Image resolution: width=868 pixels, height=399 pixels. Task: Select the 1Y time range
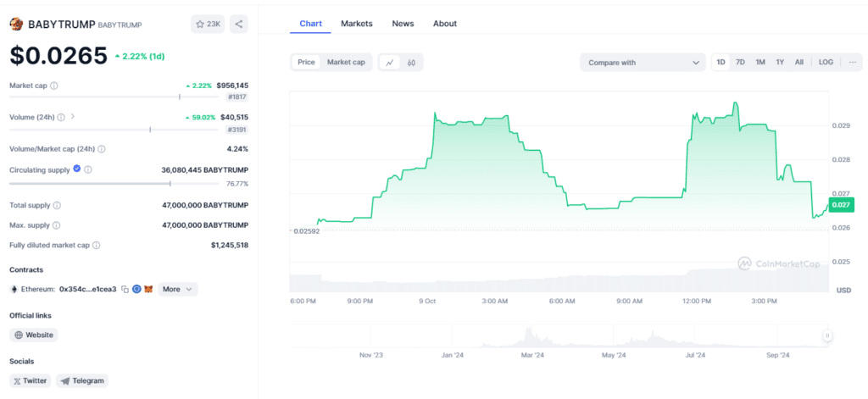tap(780, 62)
